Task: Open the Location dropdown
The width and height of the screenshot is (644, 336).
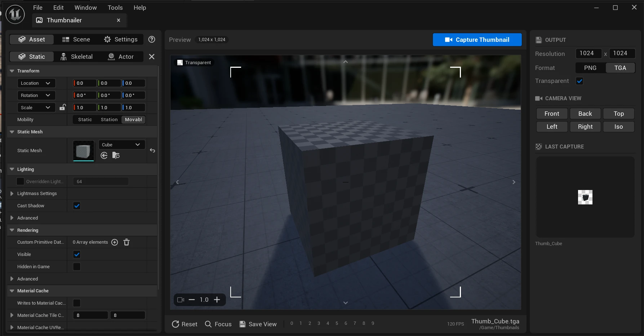Action: [36, 83]
